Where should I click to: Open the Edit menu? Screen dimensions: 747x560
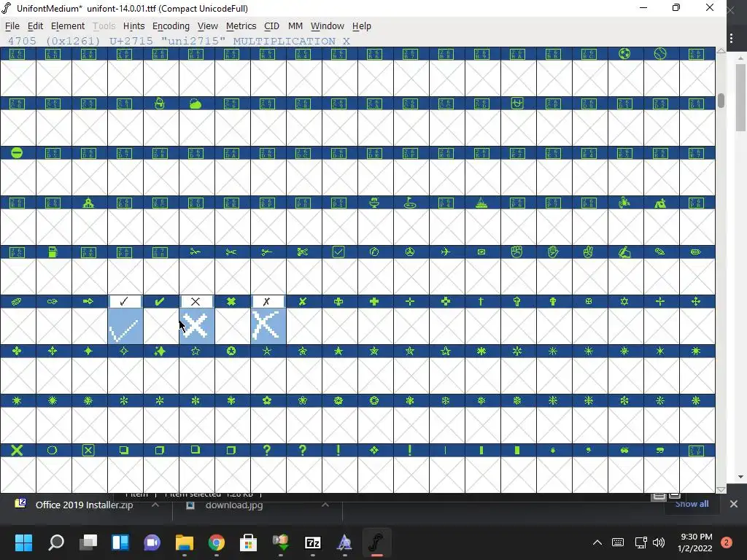coord(35,26)
